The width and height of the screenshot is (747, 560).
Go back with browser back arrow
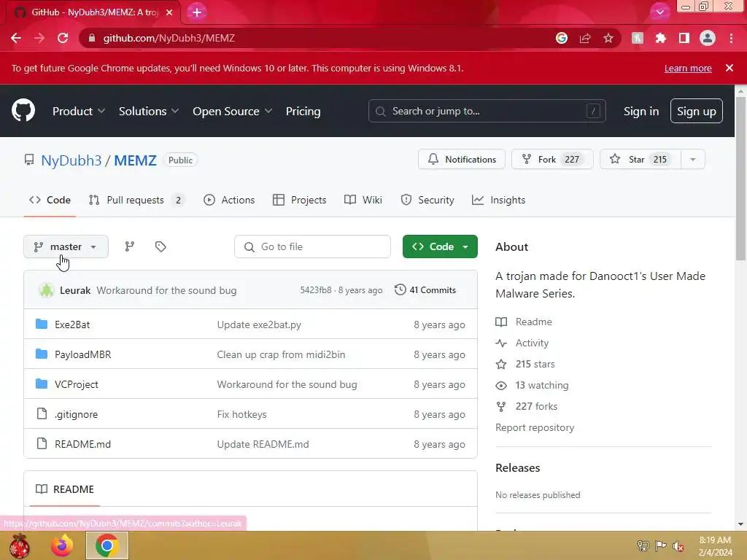tap(16, 38)
